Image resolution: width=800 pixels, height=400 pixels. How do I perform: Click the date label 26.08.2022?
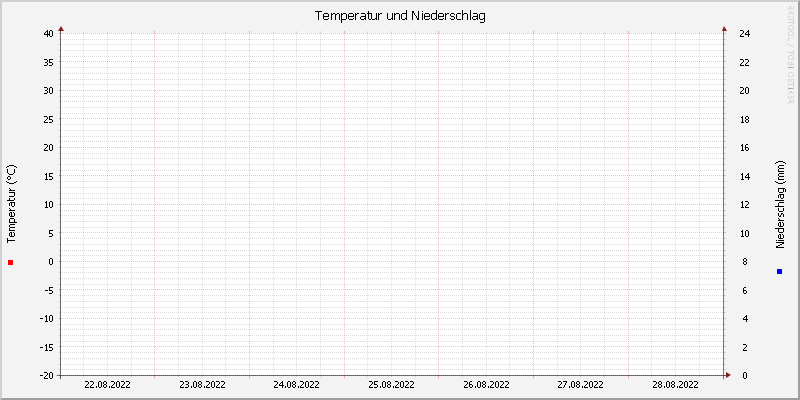tap(486, 385)
